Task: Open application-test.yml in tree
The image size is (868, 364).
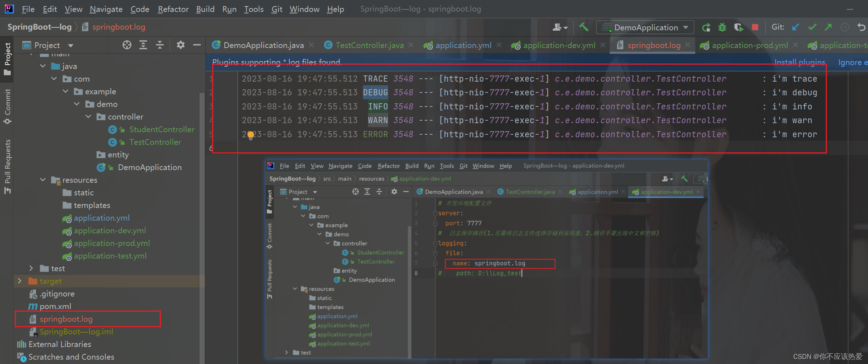Action: click(110, 256)
